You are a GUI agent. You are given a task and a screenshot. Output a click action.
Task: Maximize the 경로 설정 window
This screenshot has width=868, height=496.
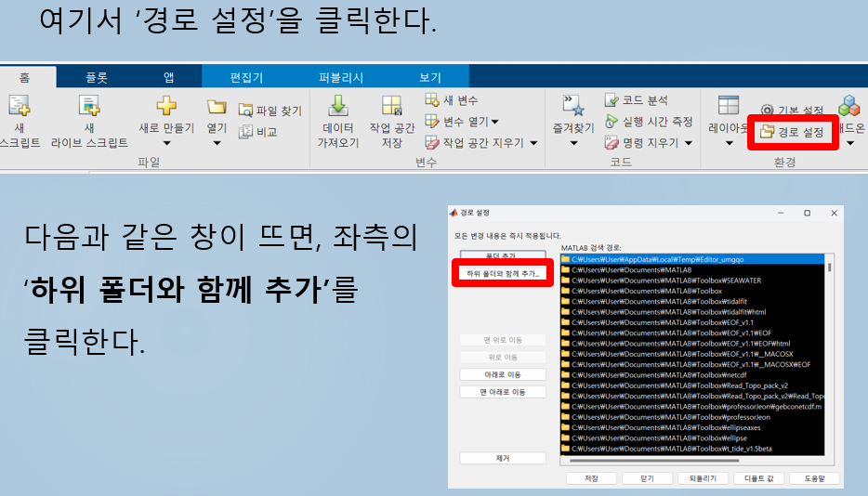point(807,213)
